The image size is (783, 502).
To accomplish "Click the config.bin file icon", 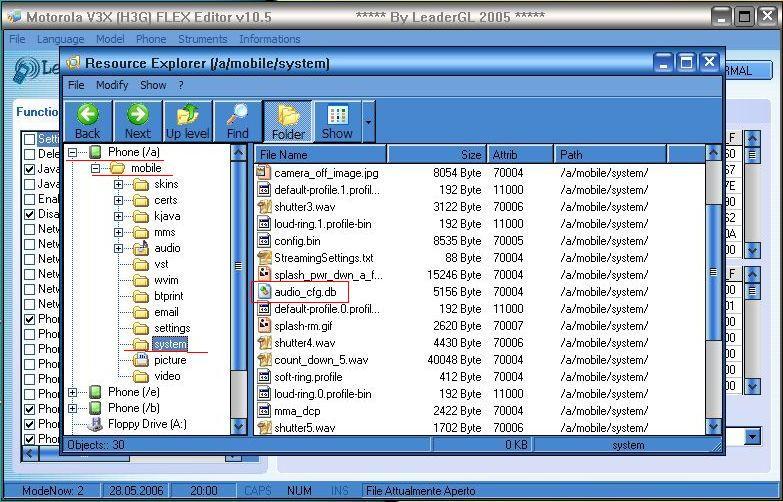I will [264, 241].
